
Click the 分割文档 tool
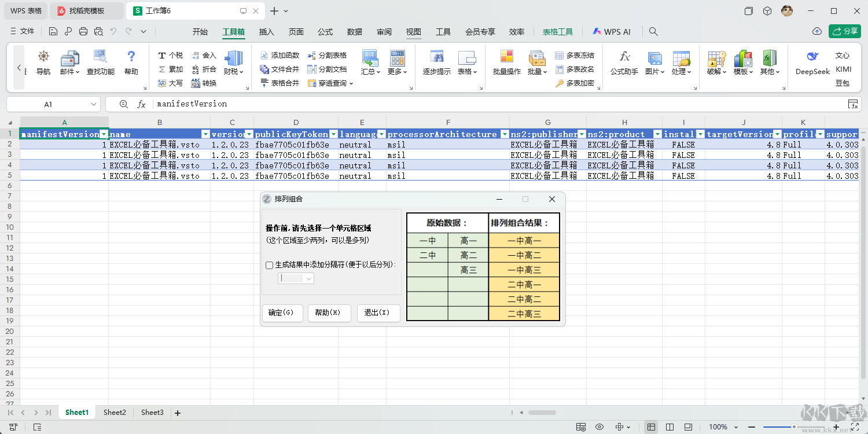[328, 69]
